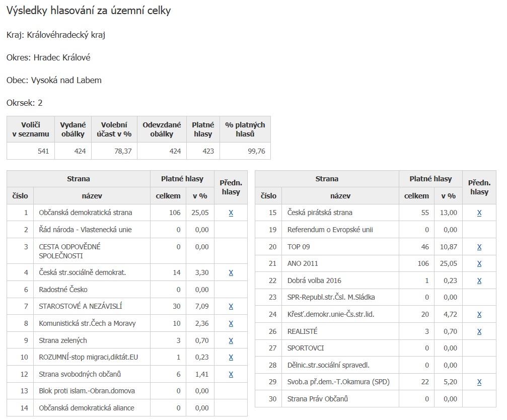Click party name 'SPORTOVCI'

click(306, 348)
